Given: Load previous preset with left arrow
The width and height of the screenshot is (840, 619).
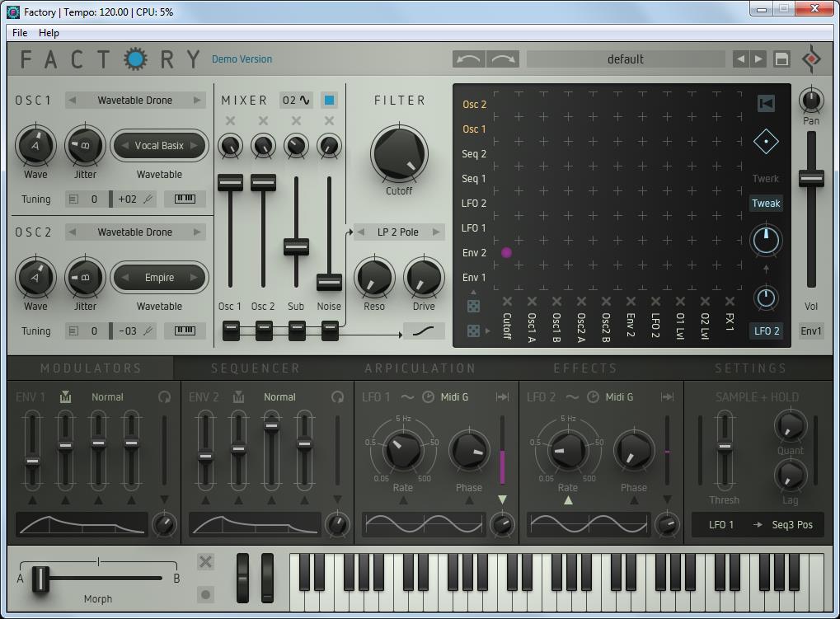Looking at the screenshot, I should coord(740,59).
